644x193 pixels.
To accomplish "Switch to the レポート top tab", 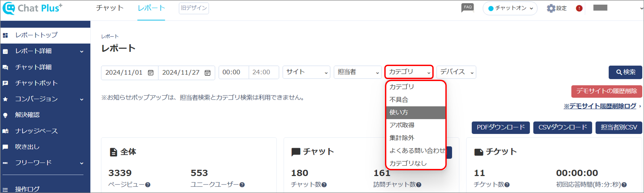I will 151,8.
